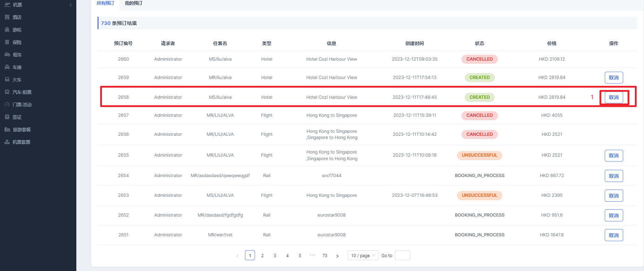Cancel booking 2658 with 取消 button
The height and width of the screenshot is (271, 644).
tap(613, 97)
